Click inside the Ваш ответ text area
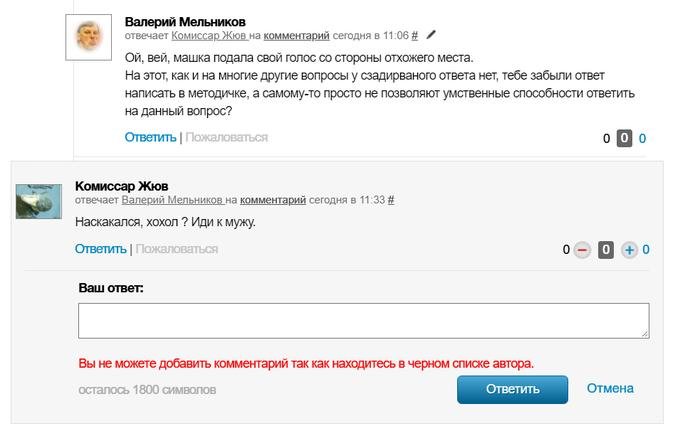Screen dimensions: 700x436 (364, 321)
